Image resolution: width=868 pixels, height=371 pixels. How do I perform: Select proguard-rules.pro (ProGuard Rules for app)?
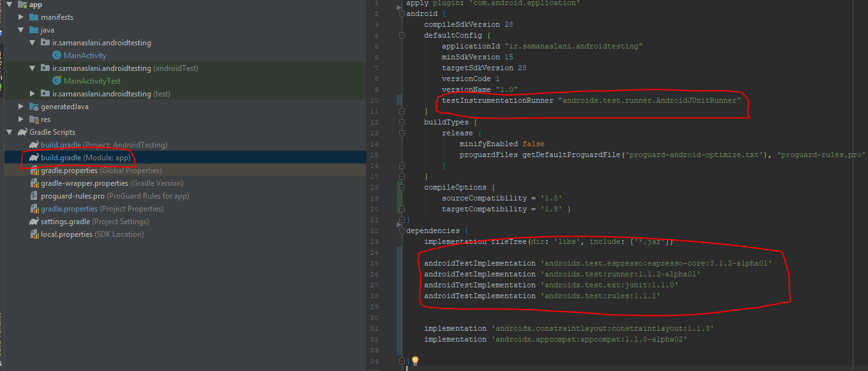(115, 196)
